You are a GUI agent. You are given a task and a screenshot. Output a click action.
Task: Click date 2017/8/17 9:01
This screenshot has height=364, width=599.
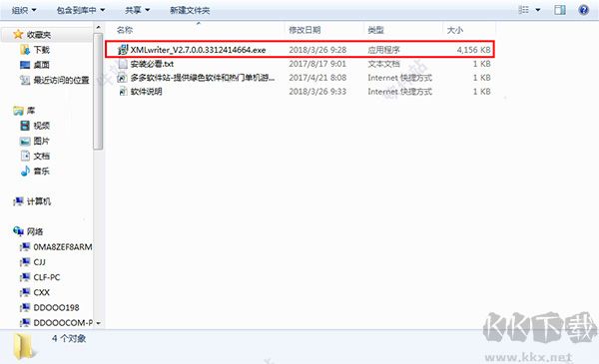coord(317,64)
